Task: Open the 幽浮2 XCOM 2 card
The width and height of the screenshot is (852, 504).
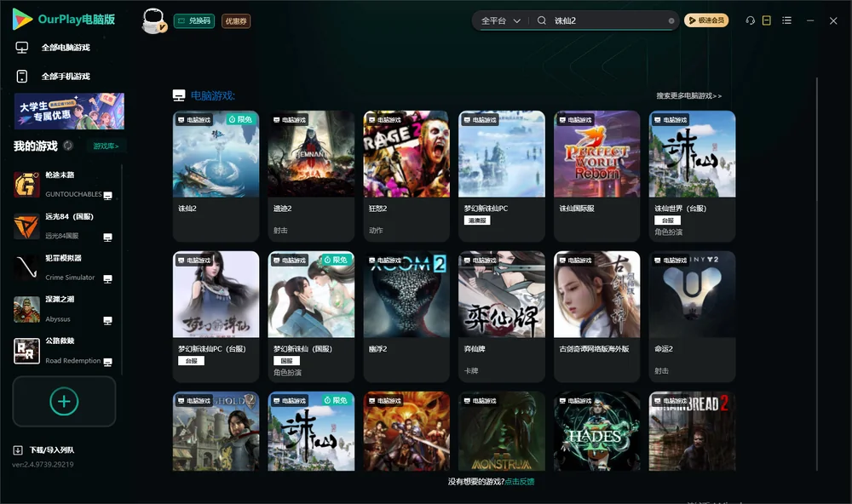Action: pos(406,317)
